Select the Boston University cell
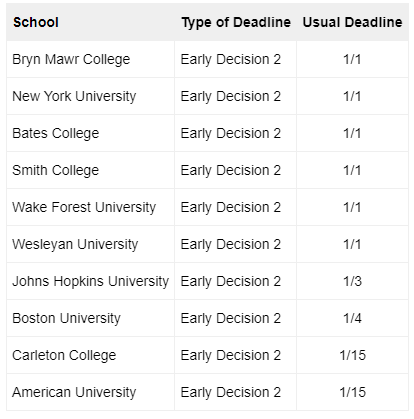This screenshot has height=419, width=414. coord(90,318)
